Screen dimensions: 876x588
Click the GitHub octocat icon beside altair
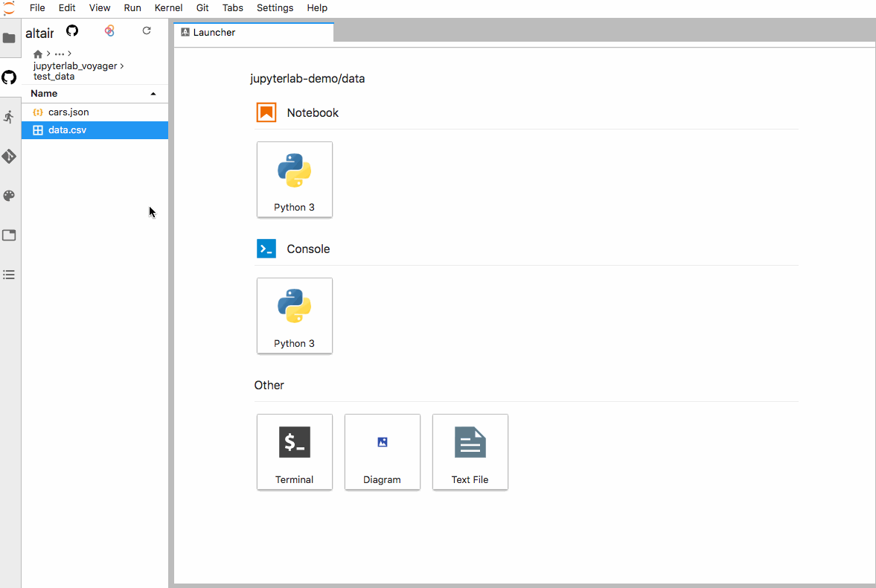point(72,31)
